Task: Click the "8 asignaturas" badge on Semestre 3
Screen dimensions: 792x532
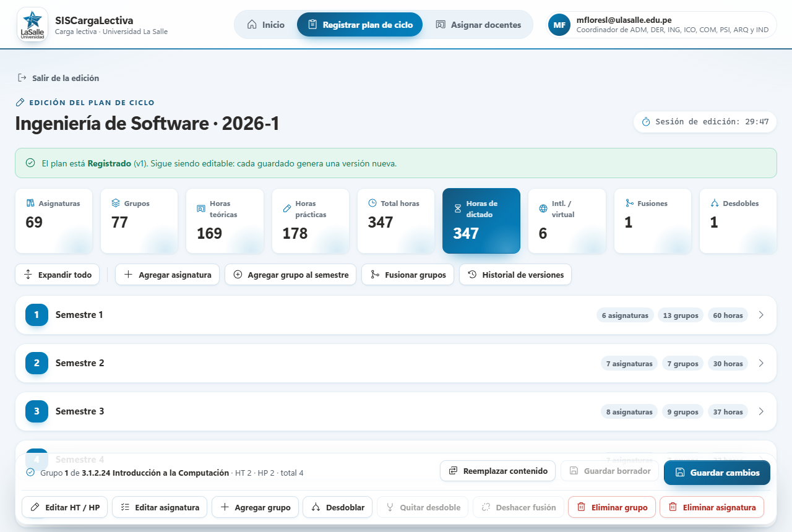Action: tap(629, 412)
